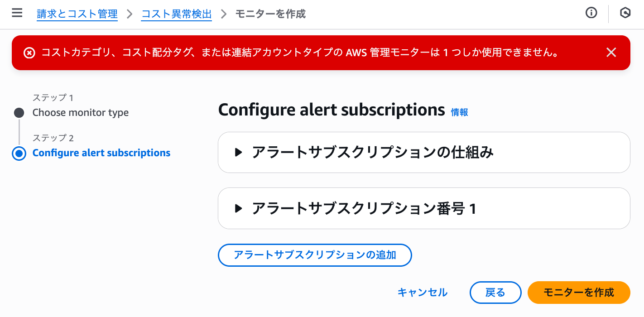Image resolution: width=644 pixels, height=317 pixels.
Task: Click the info circle icon in header
Action: 591,13
